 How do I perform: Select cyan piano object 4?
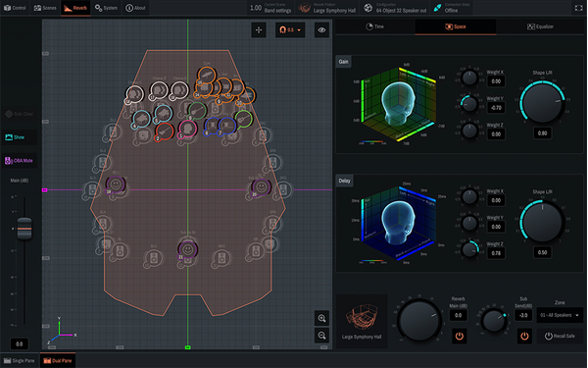[x=141, y=120]
